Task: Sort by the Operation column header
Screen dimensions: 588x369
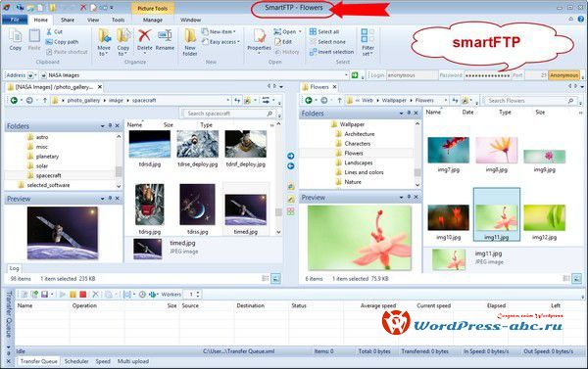Action: [84, 305]
